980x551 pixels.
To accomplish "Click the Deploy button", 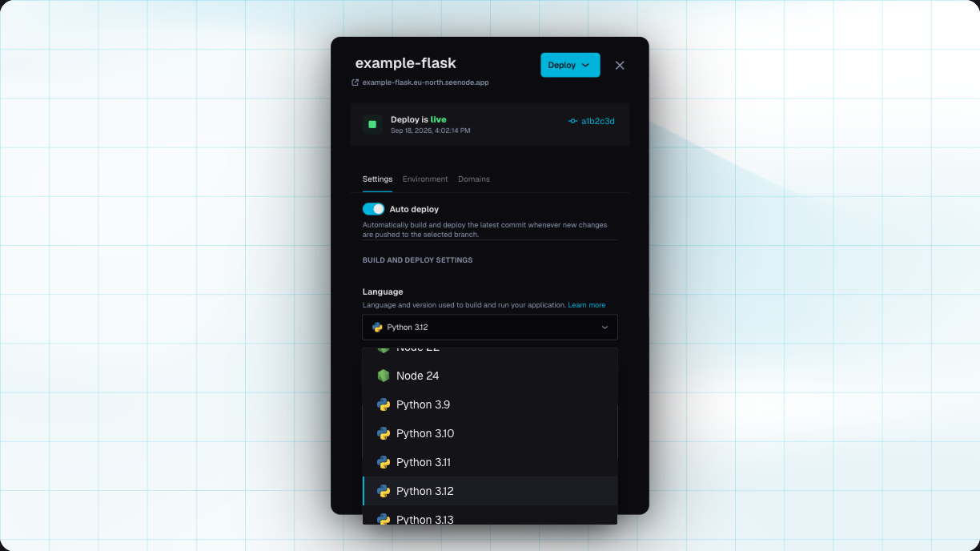I will (570, 65).
